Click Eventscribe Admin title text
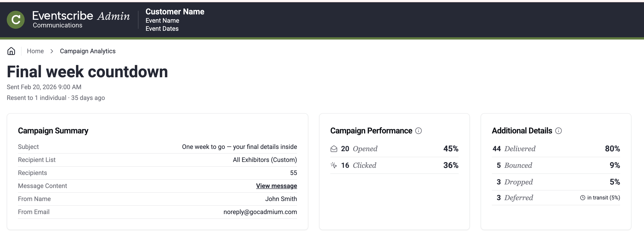Image resolution: width=644 pixels, height=239 pixels. 81,16
